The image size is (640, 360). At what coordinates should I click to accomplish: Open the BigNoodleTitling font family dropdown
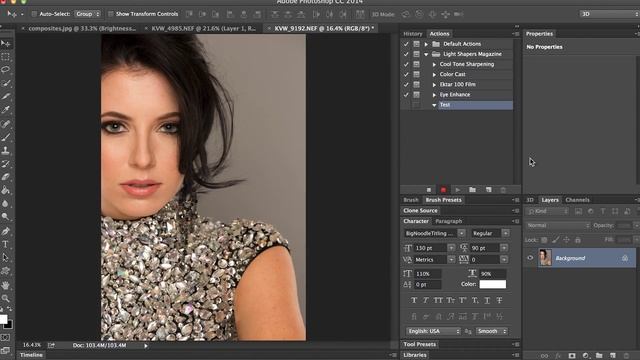[x=461, y=233]
